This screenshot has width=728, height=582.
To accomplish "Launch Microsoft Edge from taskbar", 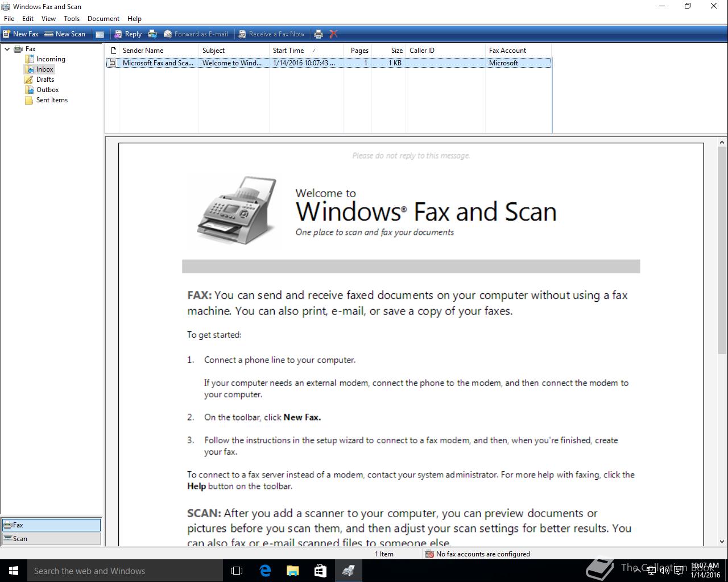I will pos(265,571).
